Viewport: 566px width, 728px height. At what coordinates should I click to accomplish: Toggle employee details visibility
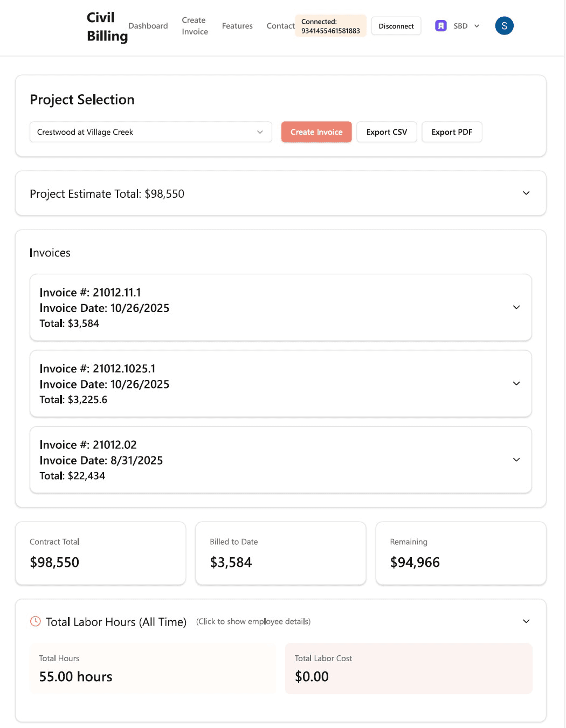point(254,621)
